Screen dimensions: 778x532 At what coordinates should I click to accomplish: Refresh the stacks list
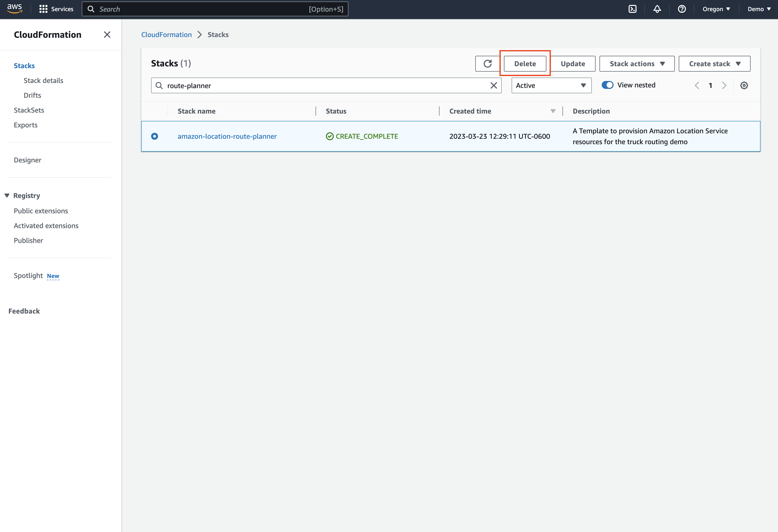coord(487,64)
